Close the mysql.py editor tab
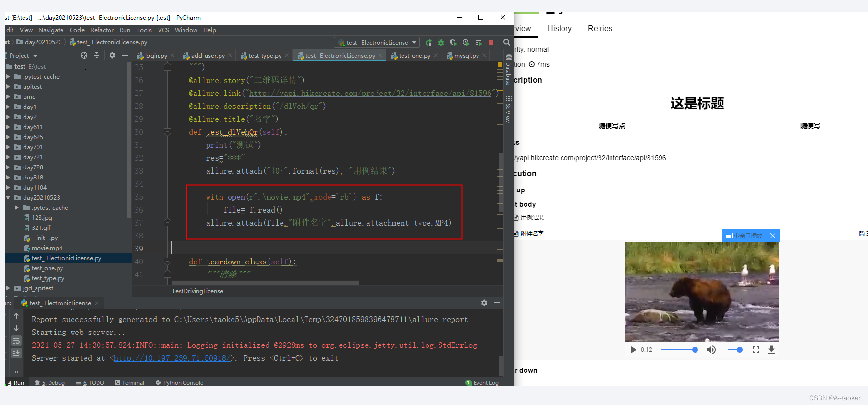The height and width of the screenshot is (405, 868). coord(484,56)
